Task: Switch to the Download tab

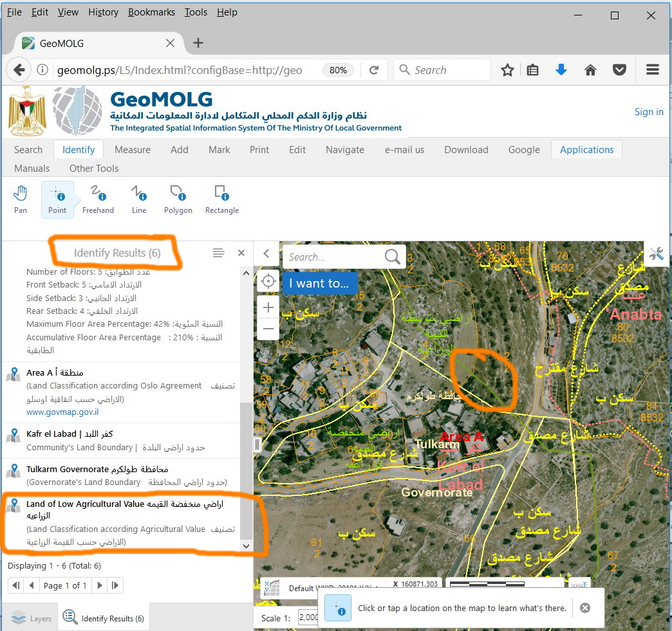Action: (466, 149)
